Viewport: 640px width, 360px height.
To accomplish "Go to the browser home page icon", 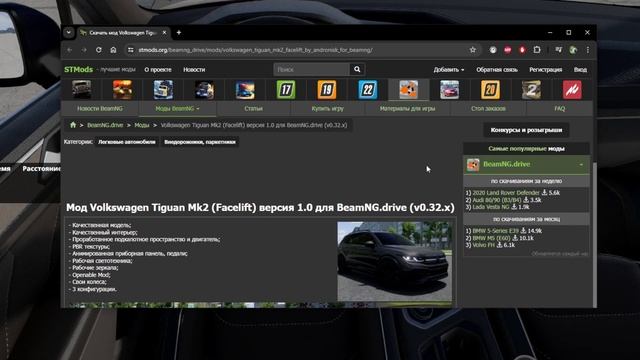I will [x=113, y=50].
